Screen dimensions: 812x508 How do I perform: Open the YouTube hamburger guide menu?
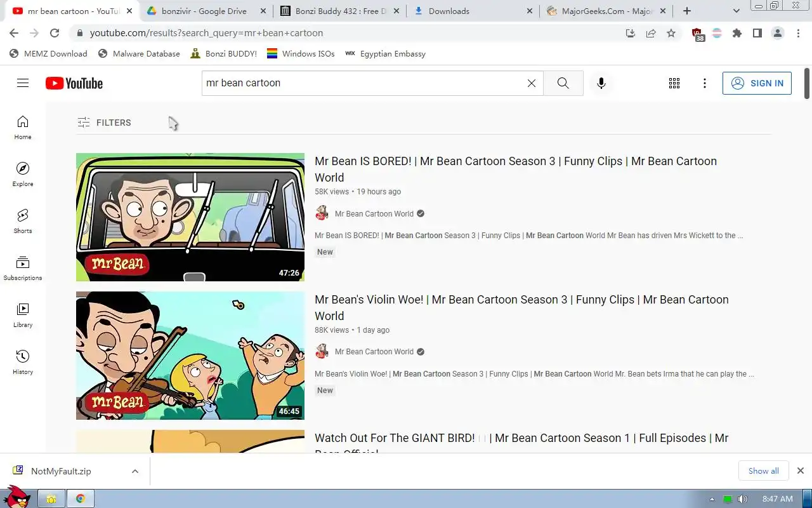pyautogui.click(x=23, y=83)
